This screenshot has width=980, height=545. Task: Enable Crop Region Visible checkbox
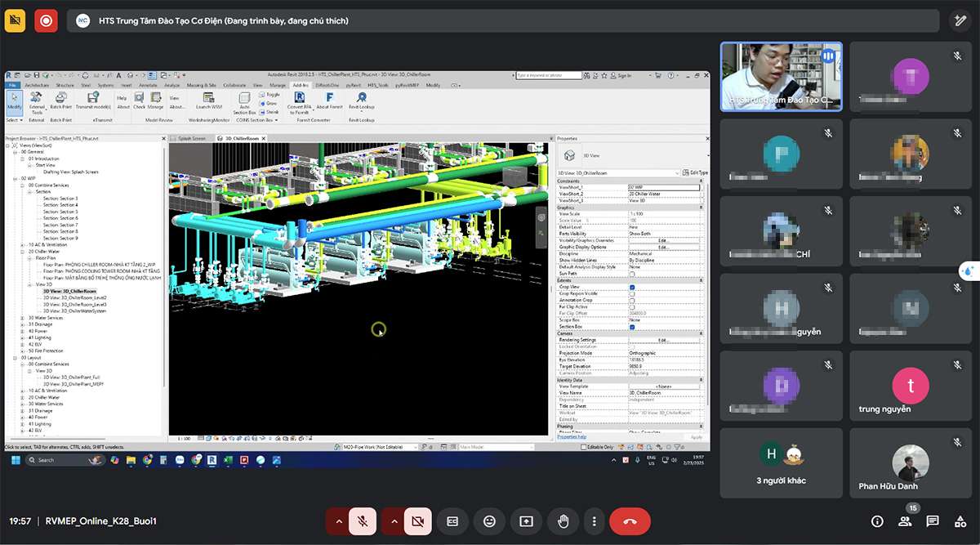pyautogui.click(x=632, y=294)
